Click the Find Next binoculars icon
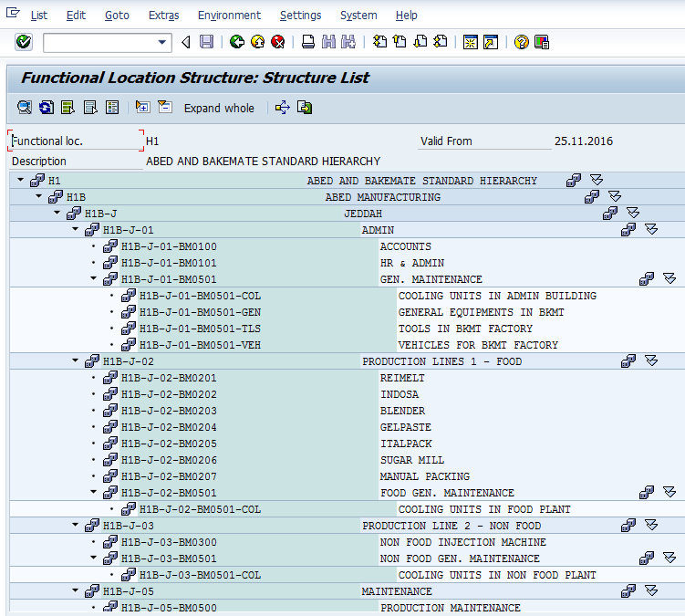This screenshot has width=685, height=616. [x=348, y=42]
